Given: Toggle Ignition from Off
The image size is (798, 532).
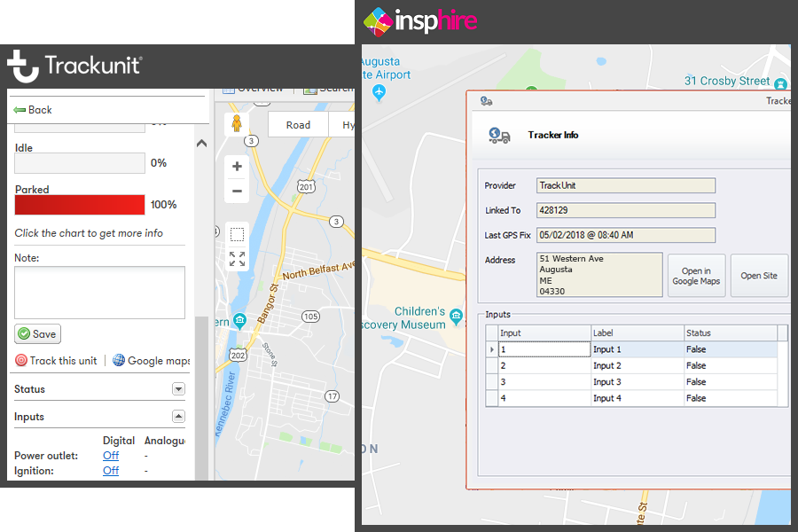Looking at the screenshot, I should click(110, 470).
